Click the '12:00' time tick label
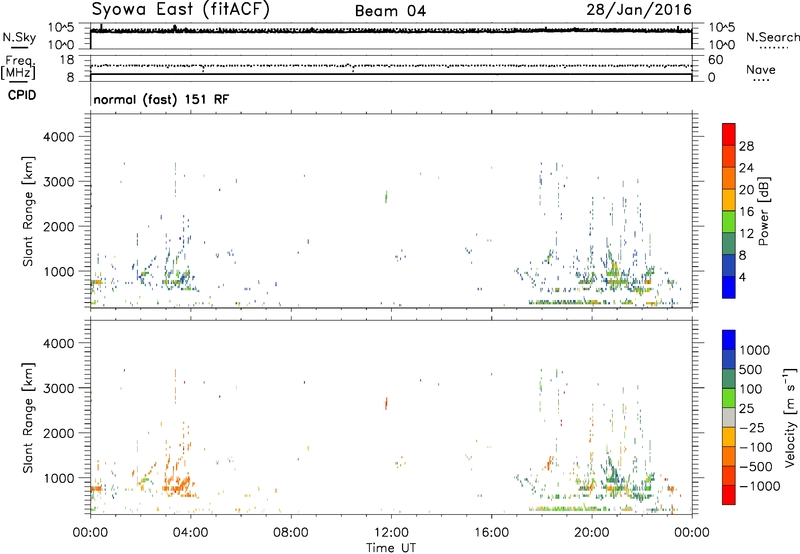 click(x=391, y=533)
